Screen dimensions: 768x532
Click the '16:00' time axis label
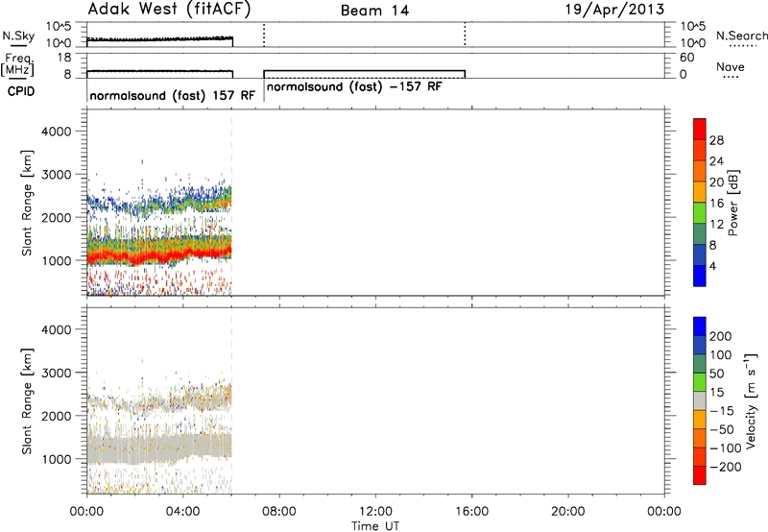pos(471,512)
